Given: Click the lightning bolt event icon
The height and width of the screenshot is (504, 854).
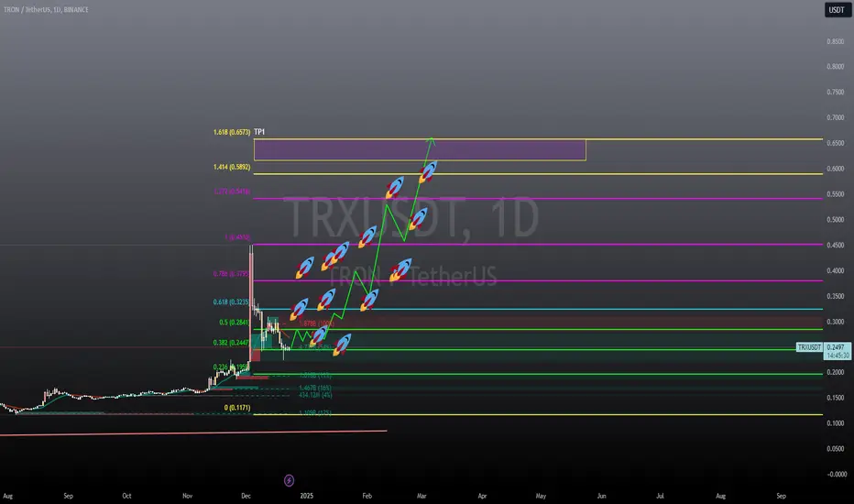Looking at the screenshot, I should [290, 480].
